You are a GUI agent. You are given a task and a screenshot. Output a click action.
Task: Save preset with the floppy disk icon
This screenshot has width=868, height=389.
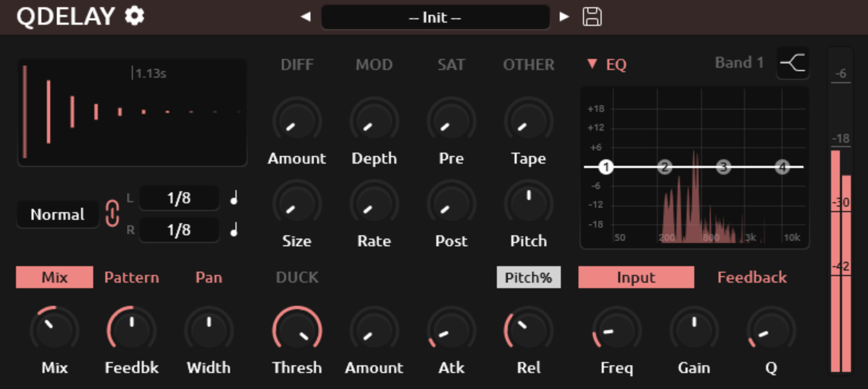(x=592, y=17)
